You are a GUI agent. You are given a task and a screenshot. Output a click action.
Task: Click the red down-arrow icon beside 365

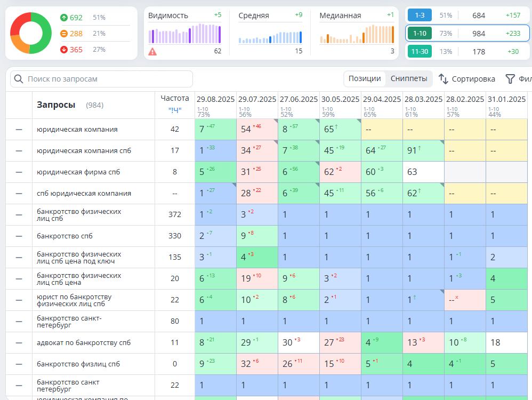[64, 50]
